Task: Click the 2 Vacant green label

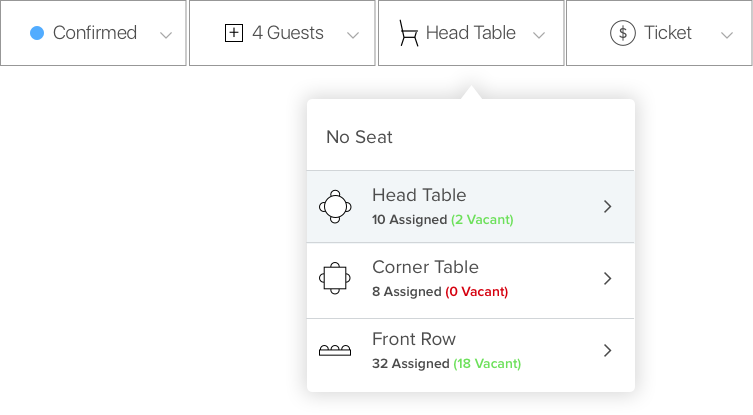Action: 482,220
